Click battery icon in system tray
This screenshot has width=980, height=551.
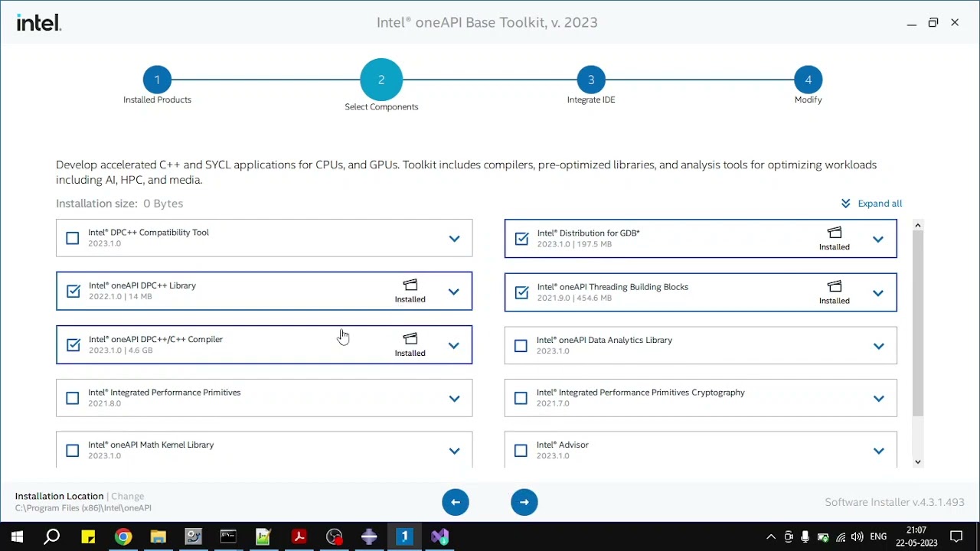coord(823,537)
